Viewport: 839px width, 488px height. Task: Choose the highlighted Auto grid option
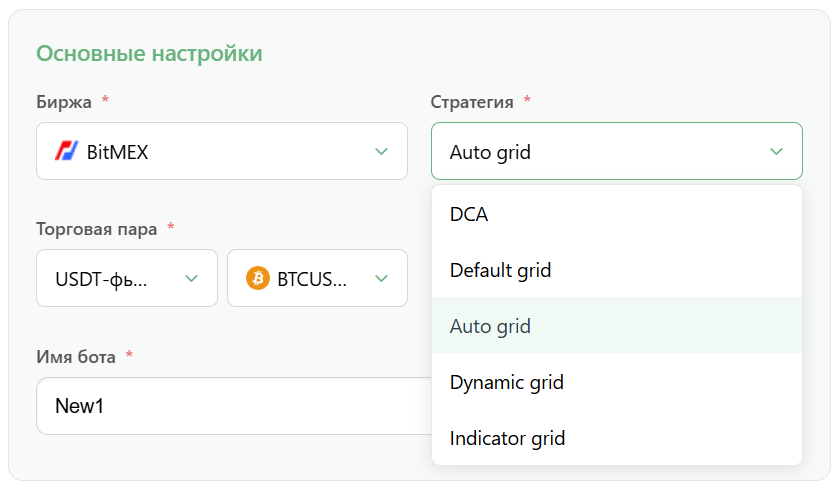(x=616, y=326)
